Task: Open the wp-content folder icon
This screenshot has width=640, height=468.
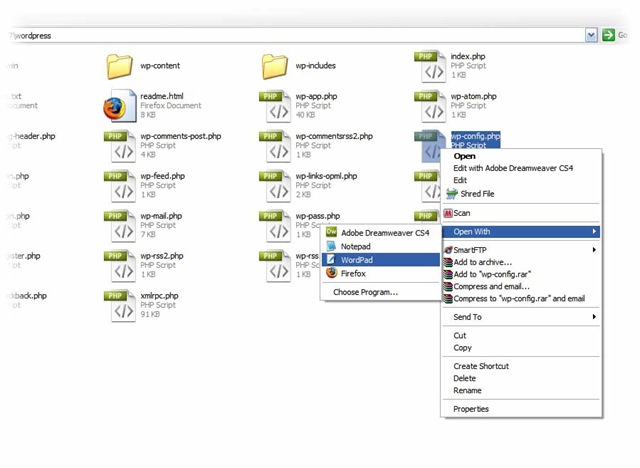Action: pos(119,67)
